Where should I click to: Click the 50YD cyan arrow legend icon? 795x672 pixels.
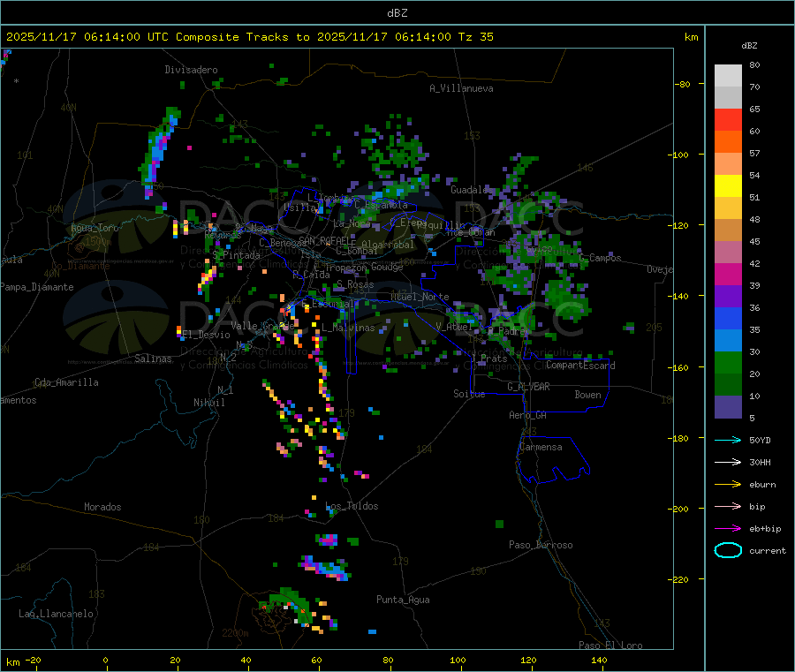point(728,440)
